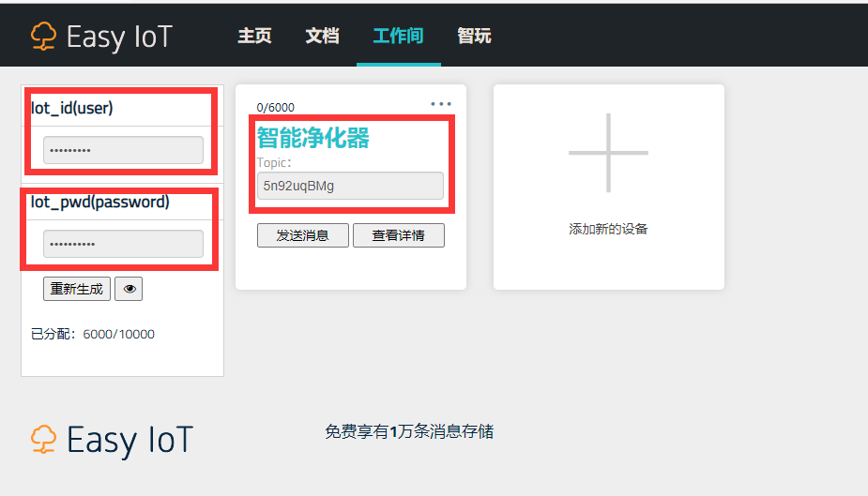Toggle credentials visibility with the eye icon

coord(129,289)
